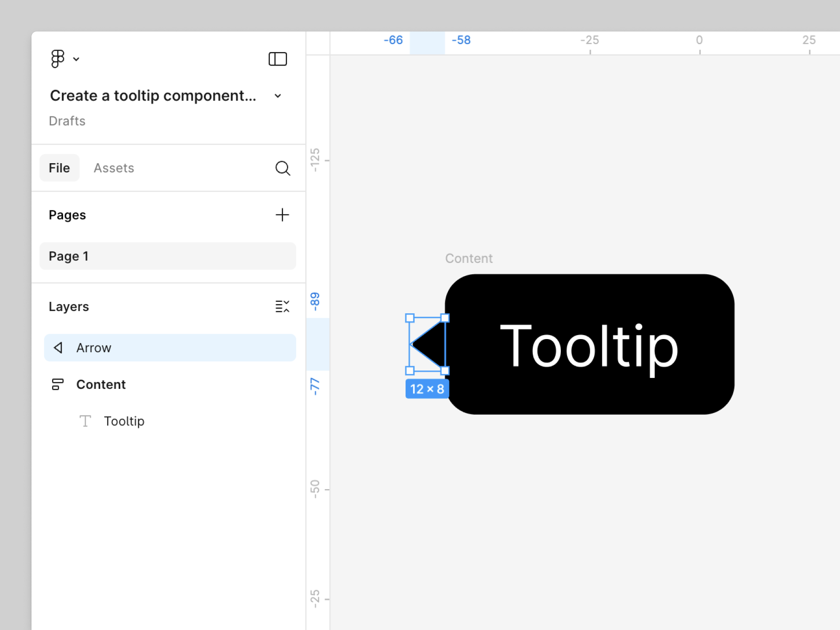Expand the file name dropdown chevron

(x=278, y=96)
